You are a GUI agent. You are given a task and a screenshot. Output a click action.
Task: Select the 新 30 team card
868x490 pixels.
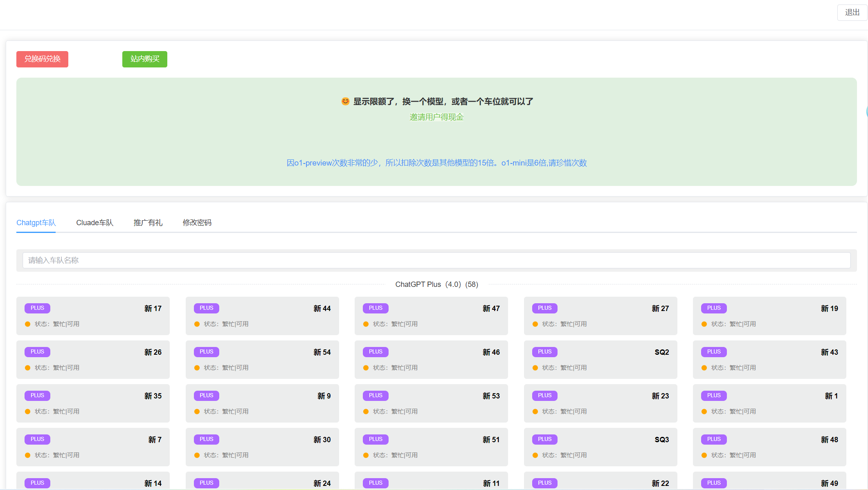coord(262,447)
